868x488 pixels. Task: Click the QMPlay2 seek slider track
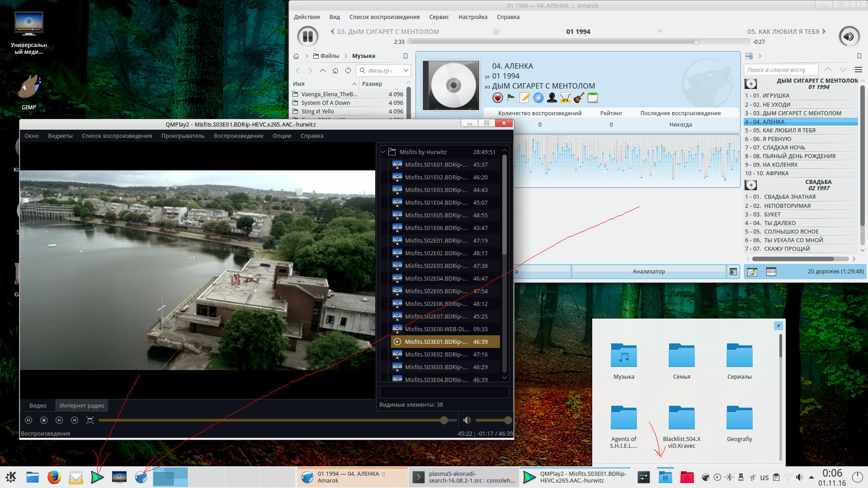271,420
